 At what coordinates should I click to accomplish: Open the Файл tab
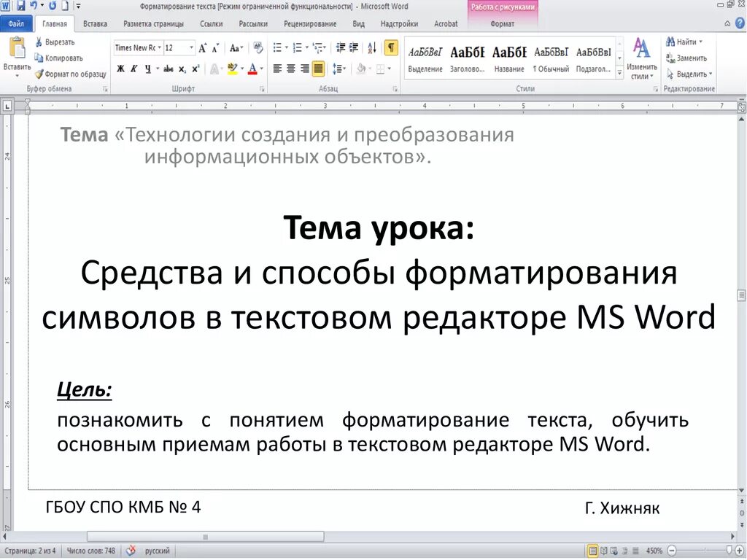point(16,23)
